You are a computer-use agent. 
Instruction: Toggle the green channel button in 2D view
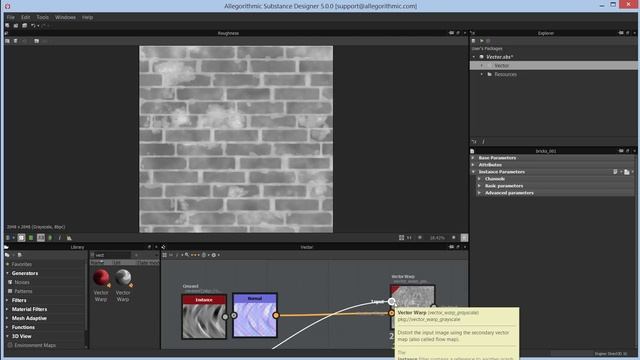point(31,238)
